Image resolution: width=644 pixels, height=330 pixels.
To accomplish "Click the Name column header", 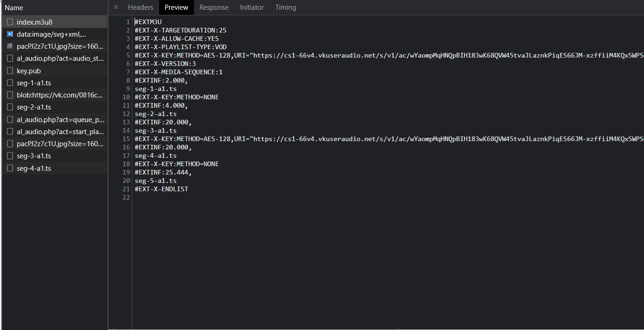I will [x=14, y=8].
